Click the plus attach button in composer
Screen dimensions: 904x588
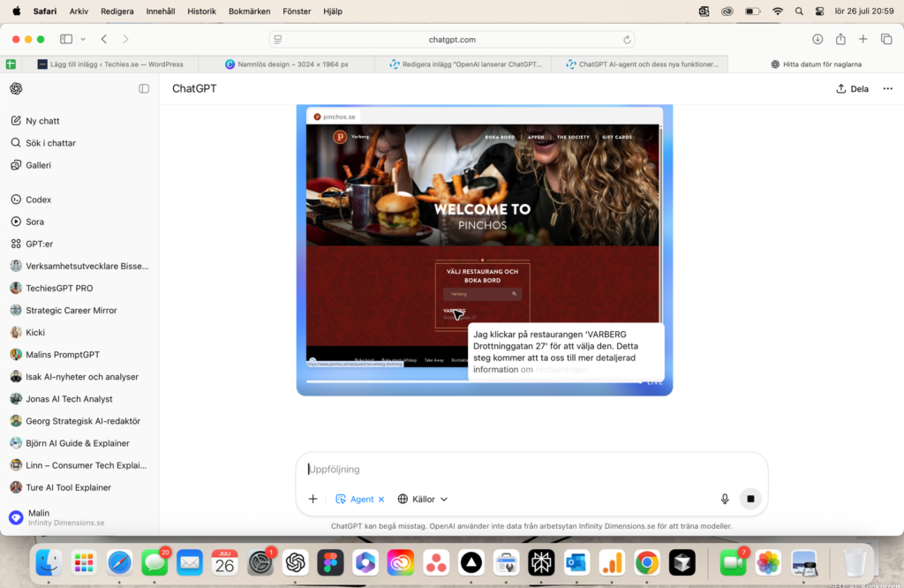point(313,499)
